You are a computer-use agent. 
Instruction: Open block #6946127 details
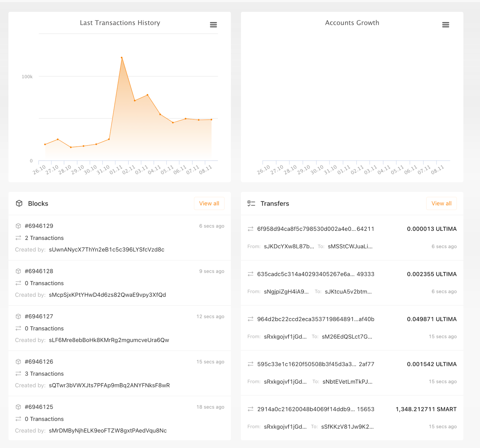tap(39, 316)
